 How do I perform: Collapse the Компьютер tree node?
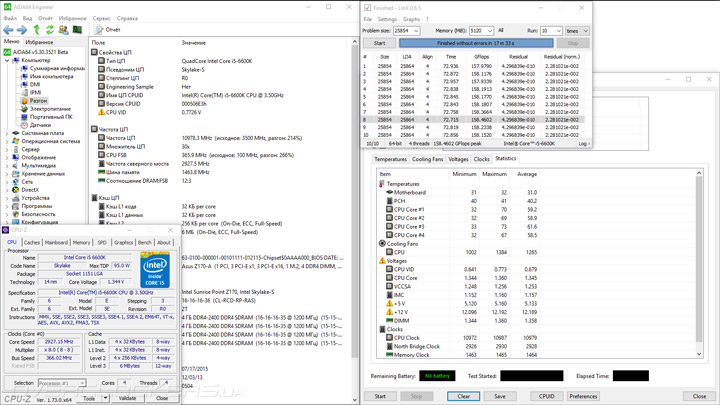[x=7, y=60]
